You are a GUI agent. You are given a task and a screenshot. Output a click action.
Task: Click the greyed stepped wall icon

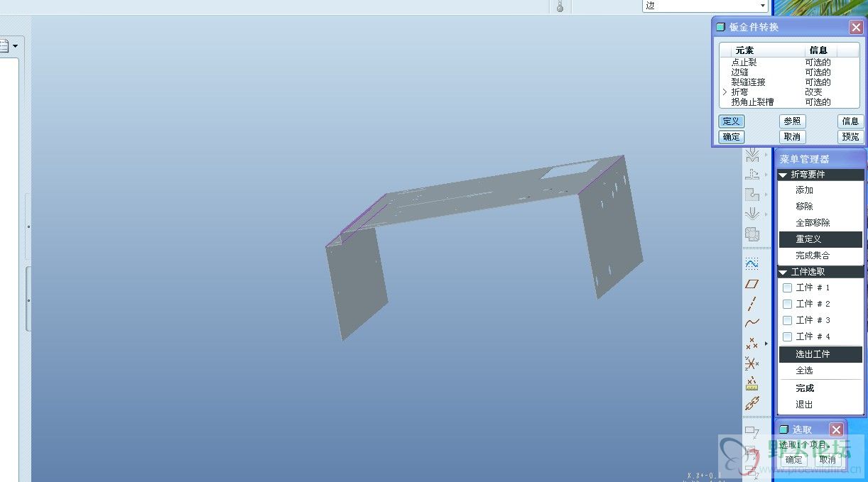pyautogui.click(x=752, y=194)
